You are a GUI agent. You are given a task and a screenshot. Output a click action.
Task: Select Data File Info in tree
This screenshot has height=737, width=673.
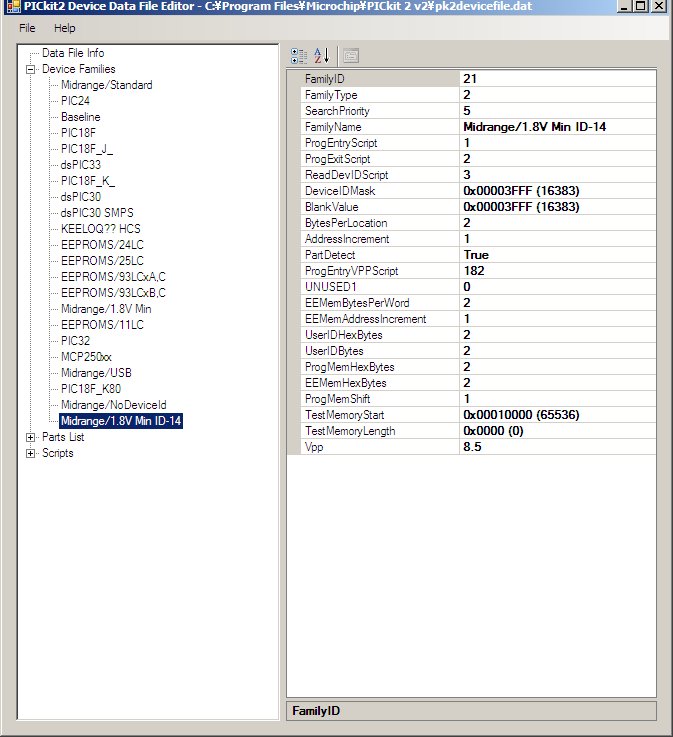[x=73, y=53]
